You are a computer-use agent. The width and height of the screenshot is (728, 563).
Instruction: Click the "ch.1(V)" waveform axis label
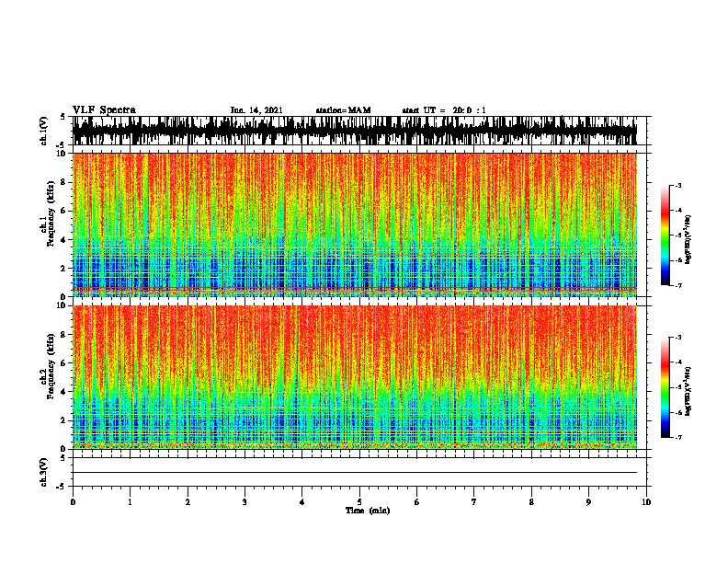pos(43,131)
